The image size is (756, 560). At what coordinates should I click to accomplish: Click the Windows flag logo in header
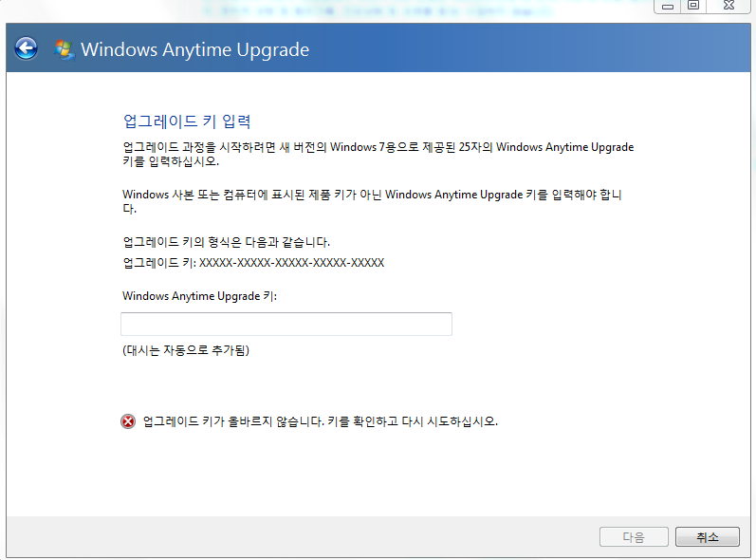tap(65, 49)
